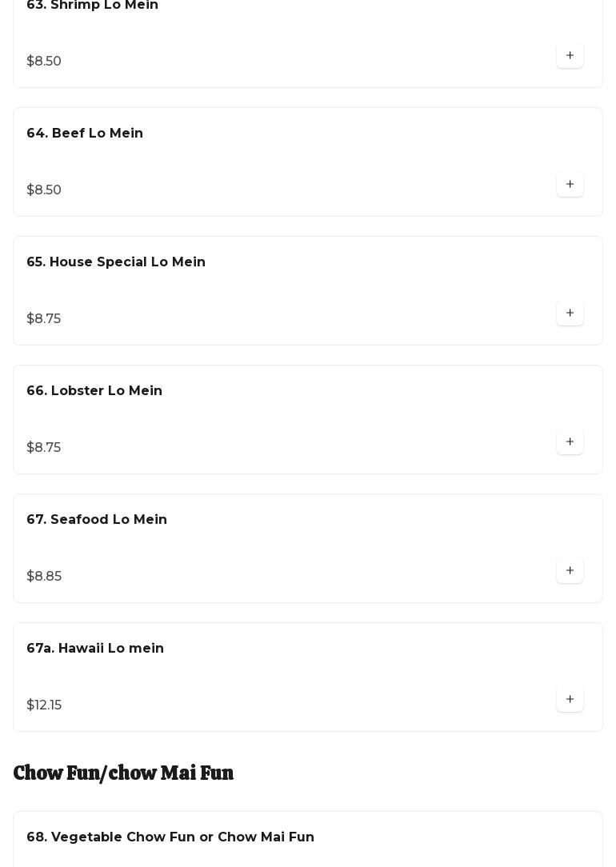Click plus icon for Beef Lo Mein
This screenshot has height=867, width=616.
(x=570, y=184)
